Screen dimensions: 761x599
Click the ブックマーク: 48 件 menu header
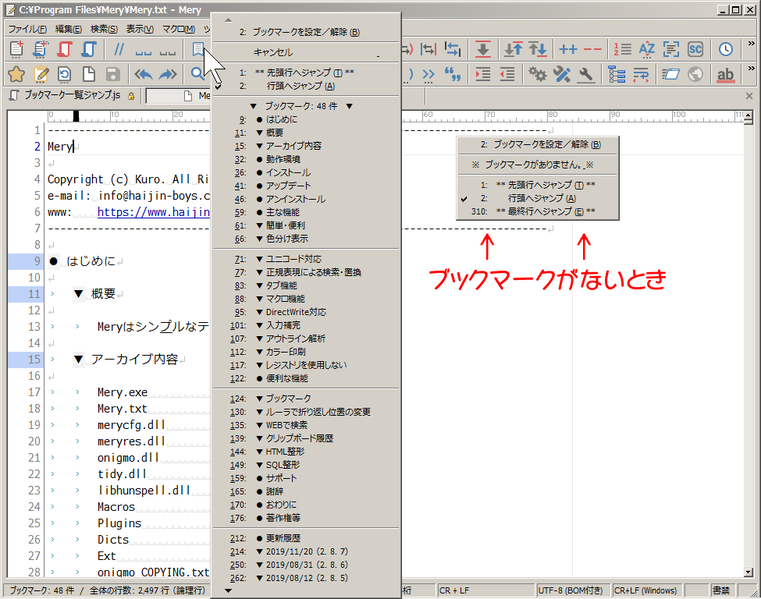(x=301, y=106)
